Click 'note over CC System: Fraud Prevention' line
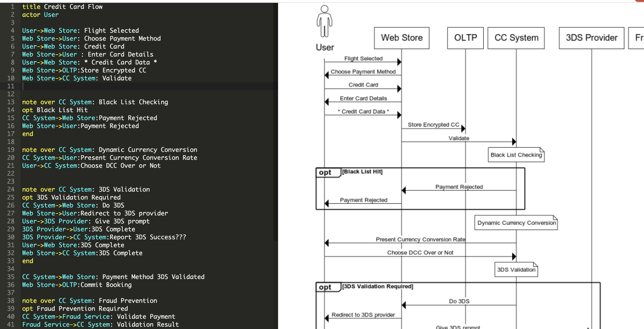This screenshot has height=329, width=644. point(89,301)
